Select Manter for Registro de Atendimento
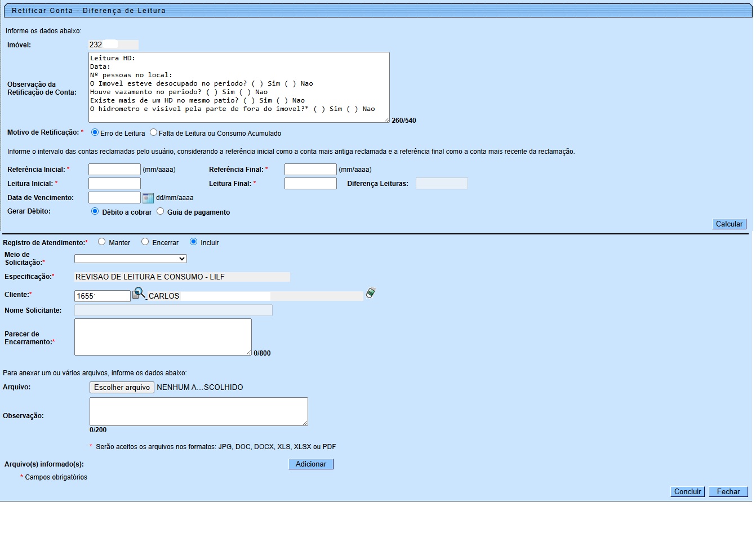 tap(101, 242)
